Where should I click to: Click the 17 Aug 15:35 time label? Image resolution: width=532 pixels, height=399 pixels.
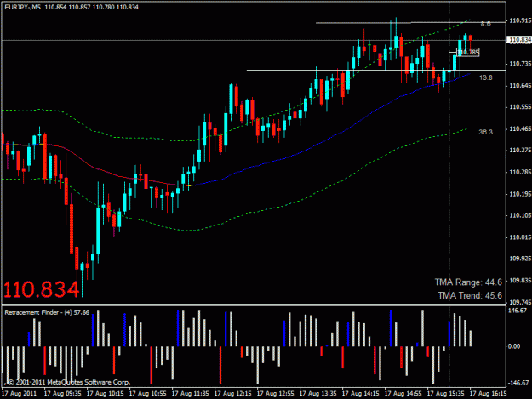coord(445,393)
